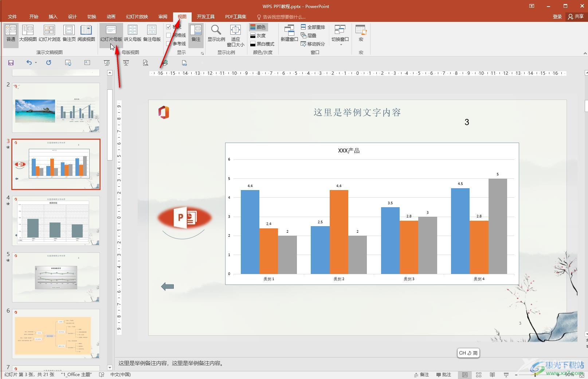Switch to the Design (设计) tab
Screen dimensions: 588x379
72,17
